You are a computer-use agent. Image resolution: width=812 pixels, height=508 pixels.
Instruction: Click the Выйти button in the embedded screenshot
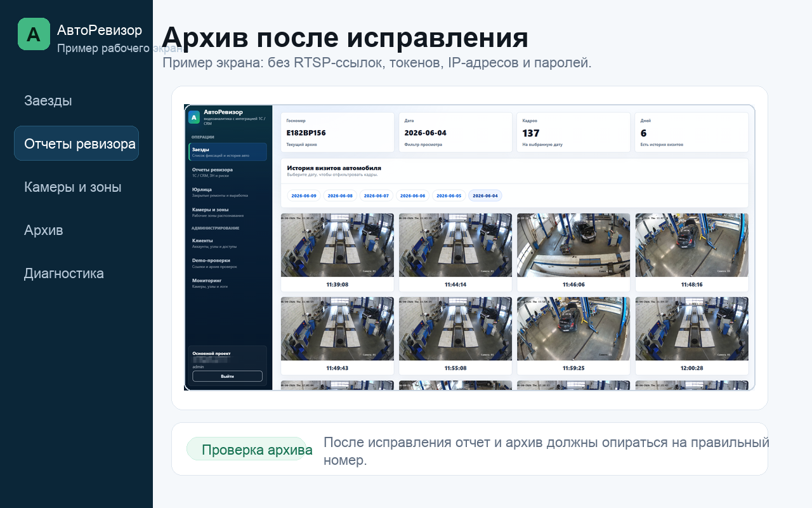pos(227,376)
